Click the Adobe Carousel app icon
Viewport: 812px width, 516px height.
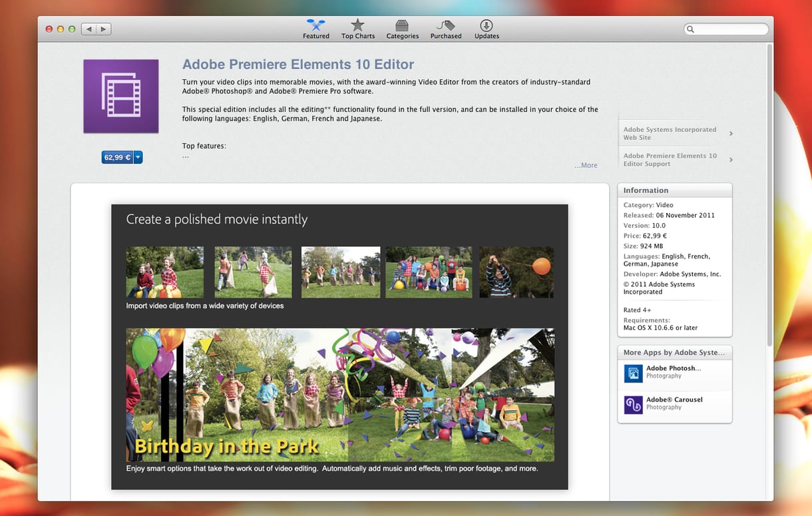633,404
